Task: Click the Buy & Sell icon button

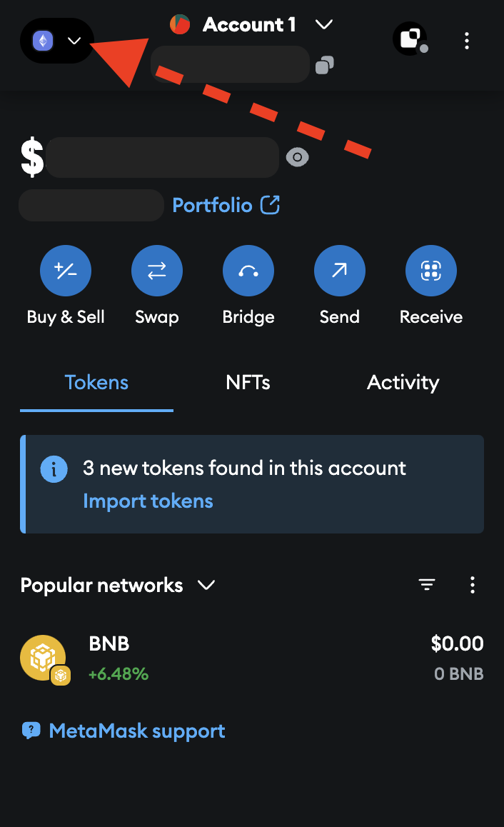Action: point(66,271)
